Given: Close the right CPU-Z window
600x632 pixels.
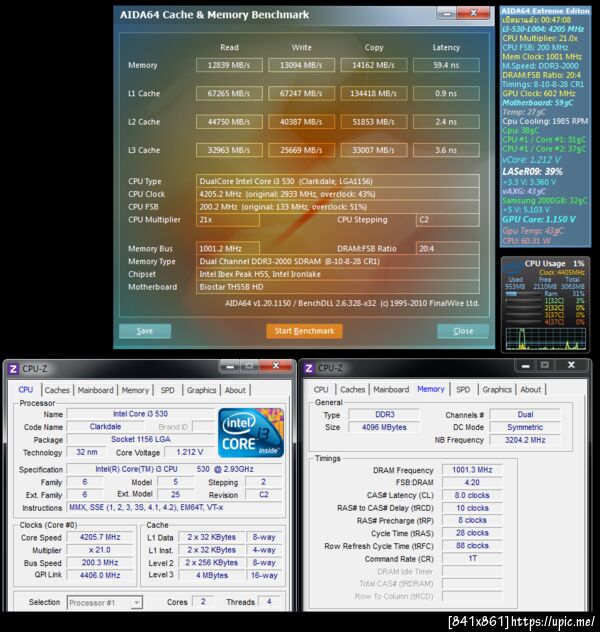Looking at the screenshot, I should point(571,365).
